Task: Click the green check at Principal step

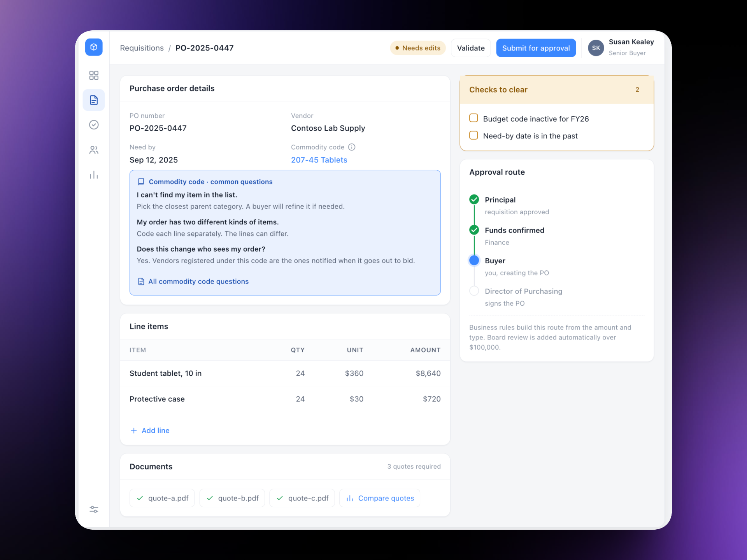Action: pos(474,199)
